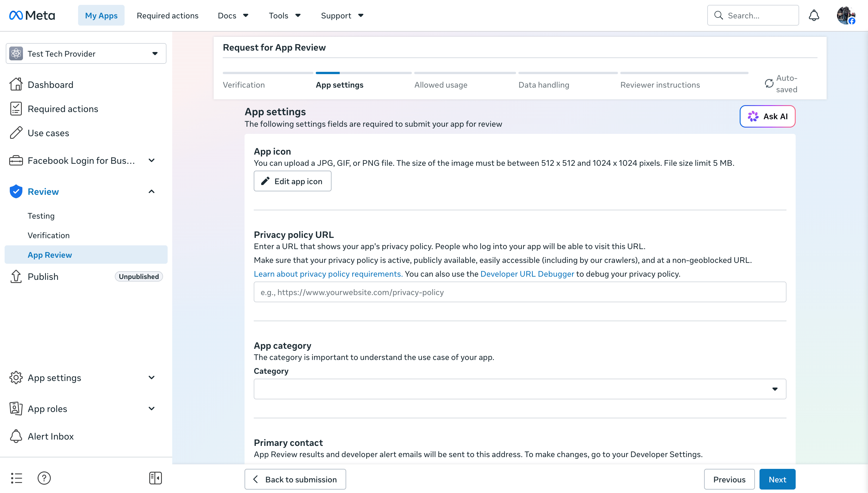Expand App settings sidebar section
The height and width of the screenshot is (493, 868).
(152, 378)
